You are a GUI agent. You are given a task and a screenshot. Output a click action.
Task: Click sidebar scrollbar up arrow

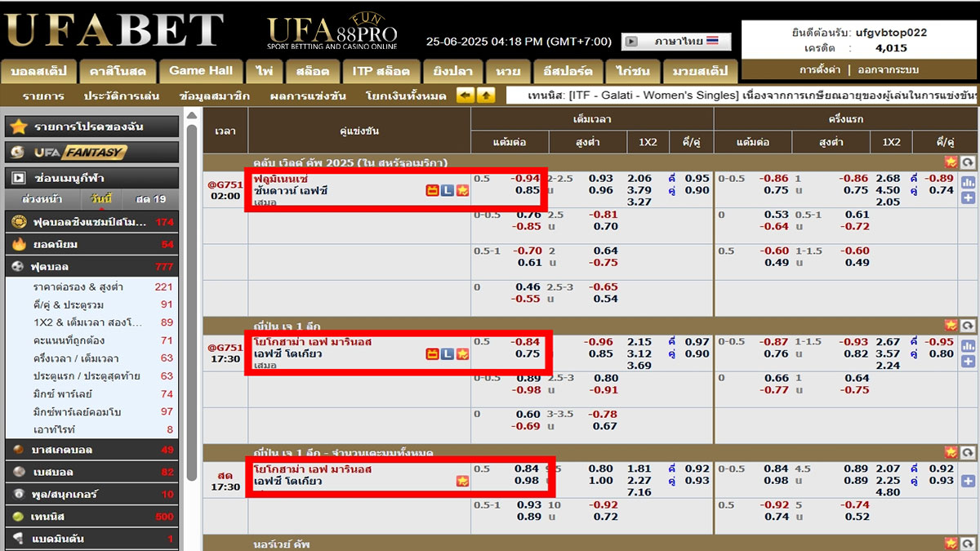click(192, 115)
